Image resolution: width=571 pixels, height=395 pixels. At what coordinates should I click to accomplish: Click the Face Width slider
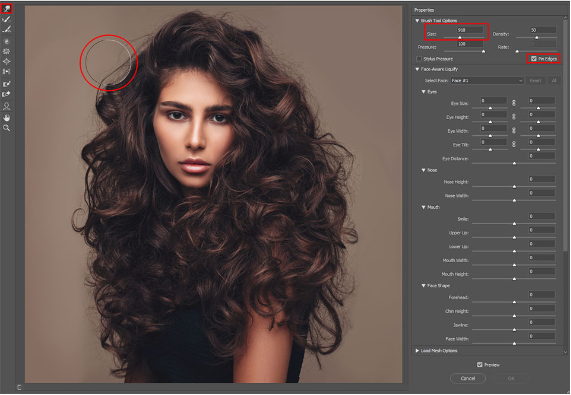point(514,343)
